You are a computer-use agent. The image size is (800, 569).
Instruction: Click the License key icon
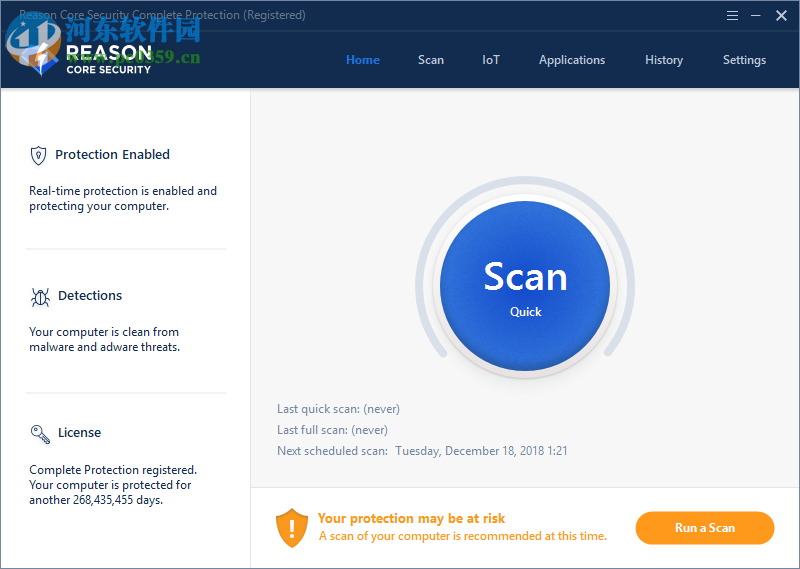tap(40, 434)
